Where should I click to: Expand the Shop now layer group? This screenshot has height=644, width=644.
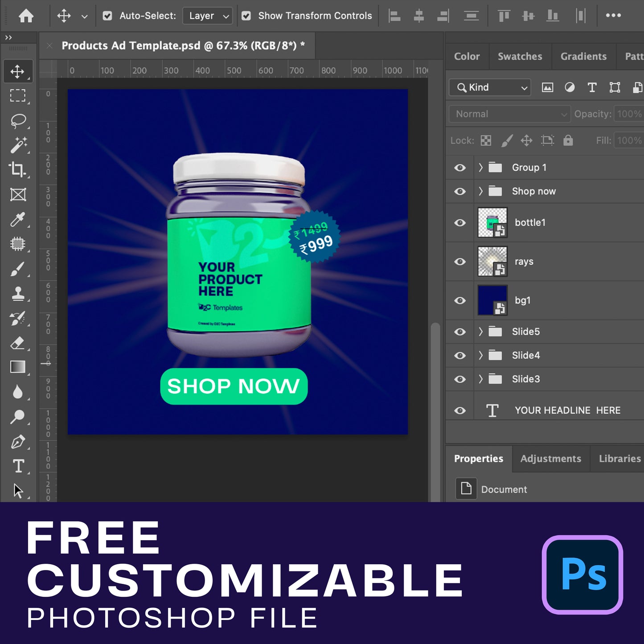click(480, 191)
